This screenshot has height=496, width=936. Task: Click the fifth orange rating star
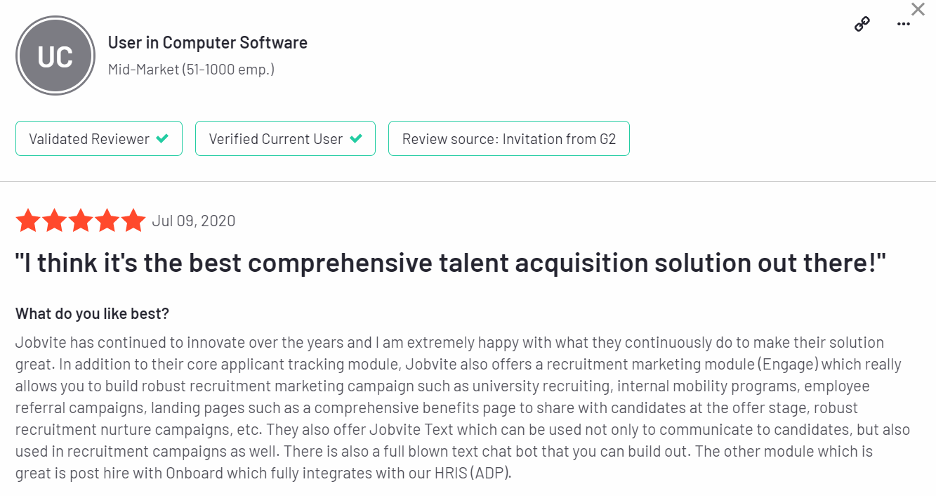[x=133, y=221]
